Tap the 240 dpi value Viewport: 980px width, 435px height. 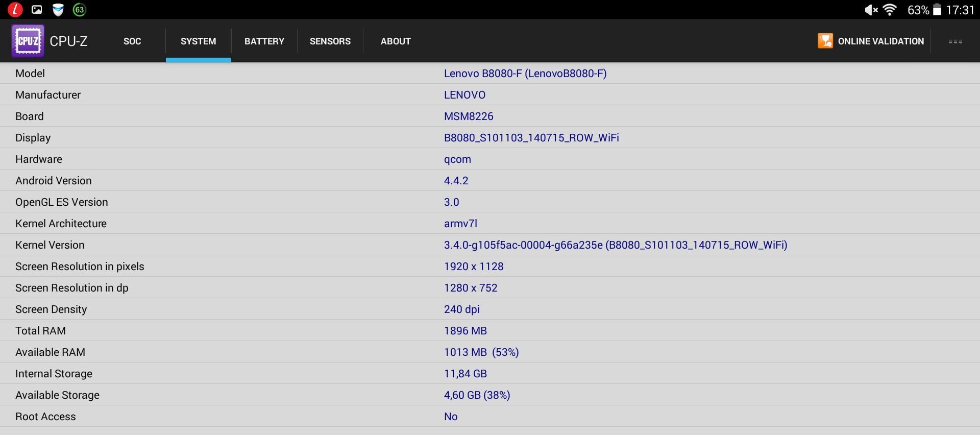(462, 309)
